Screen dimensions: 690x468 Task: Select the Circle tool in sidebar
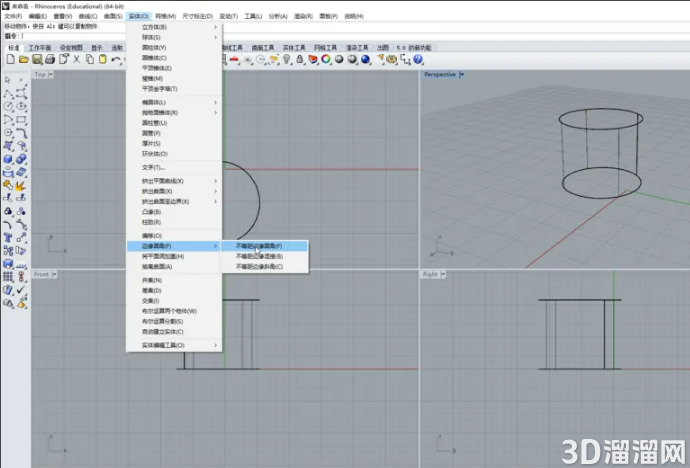coord(8,106)
